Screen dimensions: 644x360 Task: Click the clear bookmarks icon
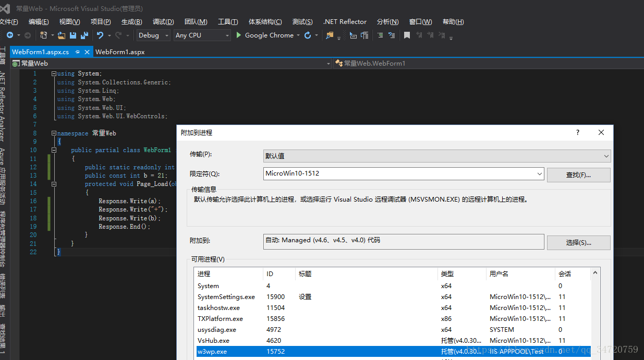[x=442, y=35]
